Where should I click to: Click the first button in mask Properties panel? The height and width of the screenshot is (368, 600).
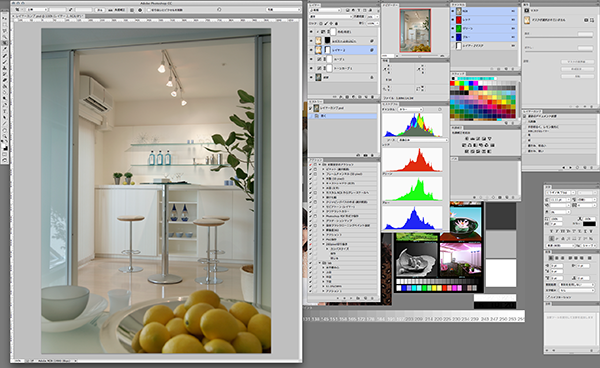tap(577, 62)
